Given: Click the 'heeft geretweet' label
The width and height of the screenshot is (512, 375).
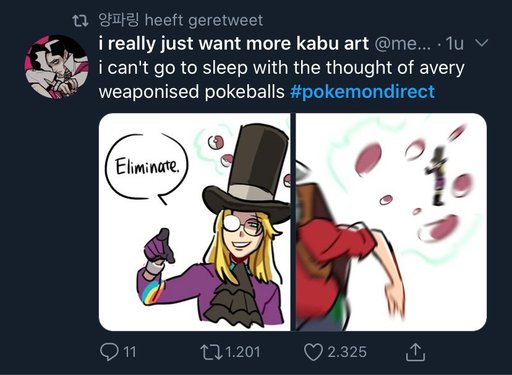Looking at the screenshot, I should (204, 20).
